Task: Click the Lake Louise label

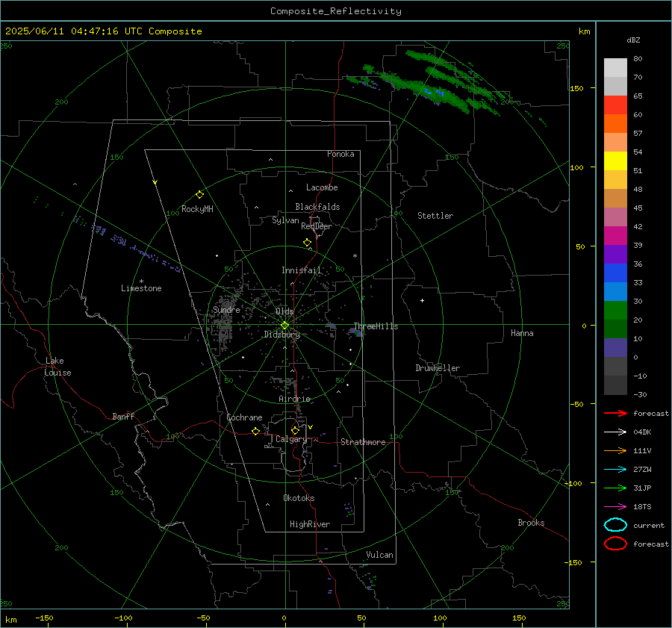Action: coord(57,367)
